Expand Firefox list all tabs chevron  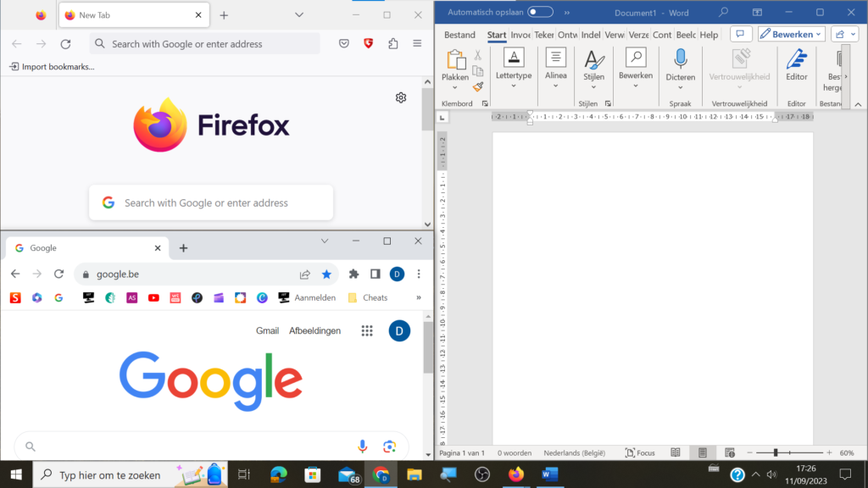point(299,15)
